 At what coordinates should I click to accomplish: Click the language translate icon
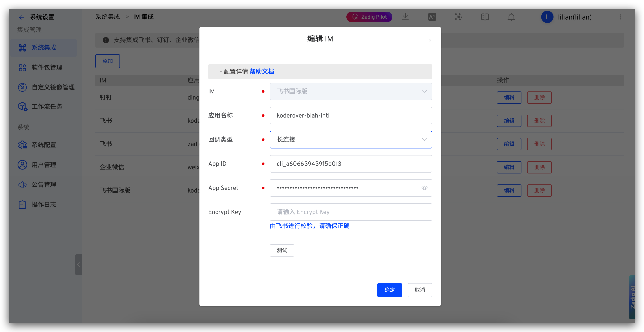432,17
